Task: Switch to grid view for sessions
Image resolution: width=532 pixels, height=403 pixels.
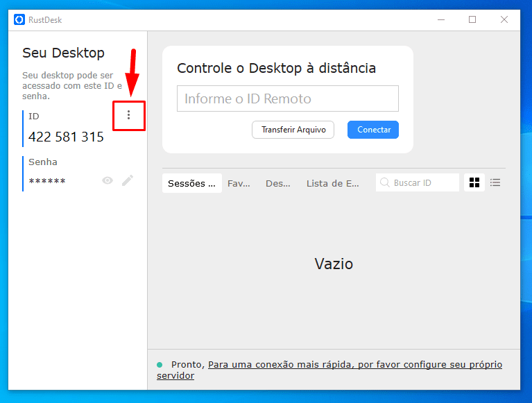Action: click(x=474, y=182)
